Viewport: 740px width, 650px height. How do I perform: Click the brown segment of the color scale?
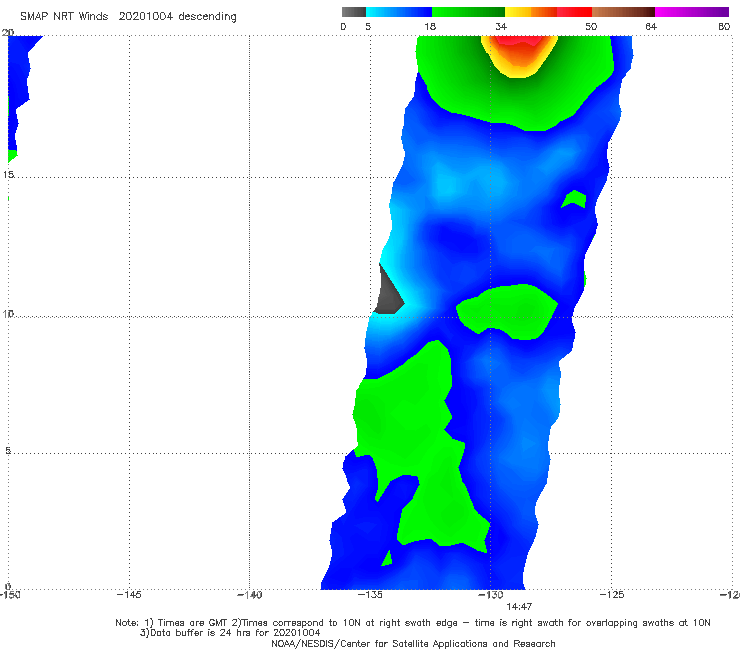pyautogui.click(x=623, y=12)
